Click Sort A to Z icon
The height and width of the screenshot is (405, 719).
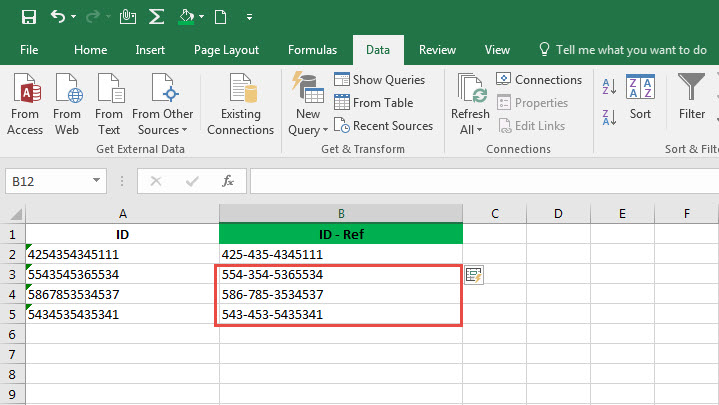(609, 86)
